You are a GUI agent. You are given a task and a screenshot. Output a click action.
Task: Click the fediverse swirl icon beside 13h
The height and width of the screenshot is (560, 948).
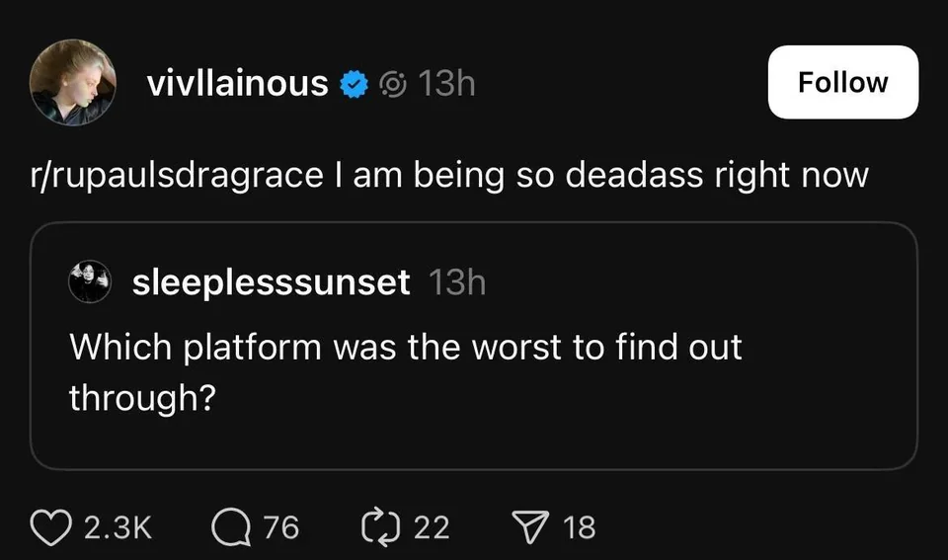[393, 85]
